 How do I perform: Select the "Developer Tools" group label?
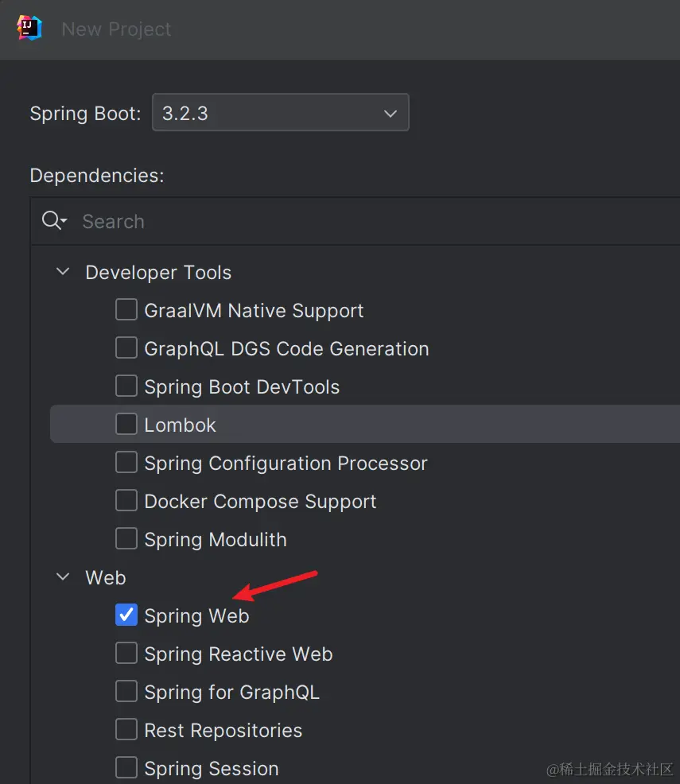[x=158, y=273]
